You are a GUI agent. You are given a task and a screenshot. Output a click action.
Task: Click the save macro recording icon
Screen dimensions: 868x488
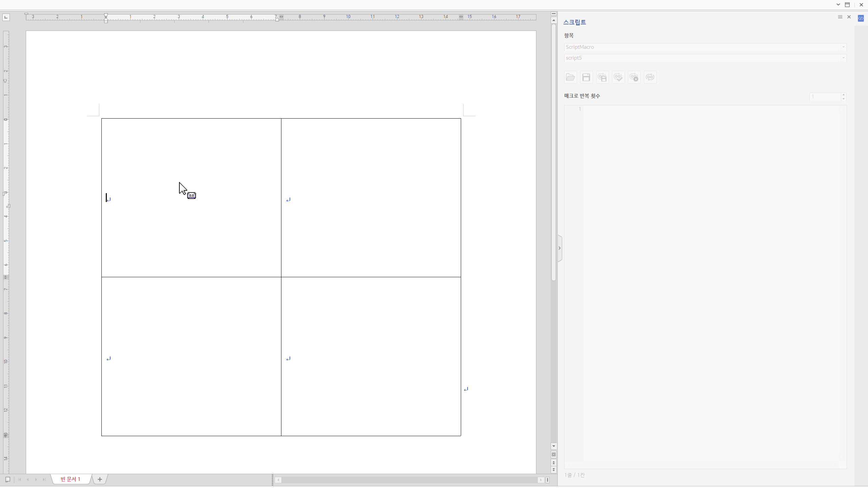(602, 77)
